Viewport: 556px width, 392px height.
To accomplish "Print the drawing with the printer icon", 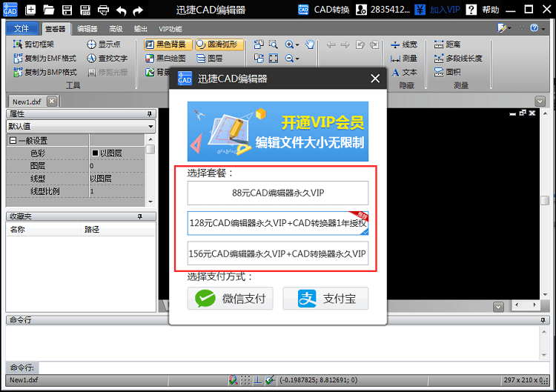I will (x=103, y=10).
